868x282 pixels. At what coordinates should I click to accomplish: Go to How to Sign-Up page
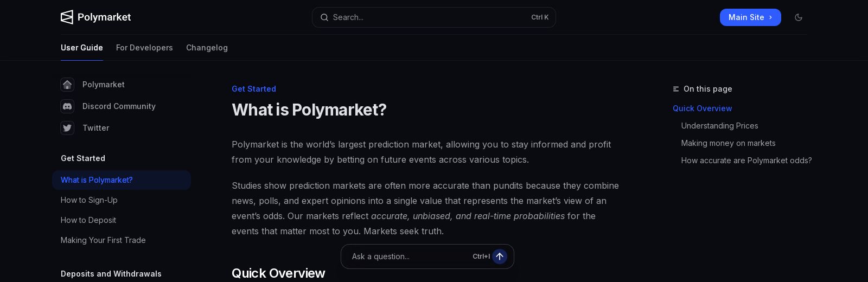pos(89,200)
